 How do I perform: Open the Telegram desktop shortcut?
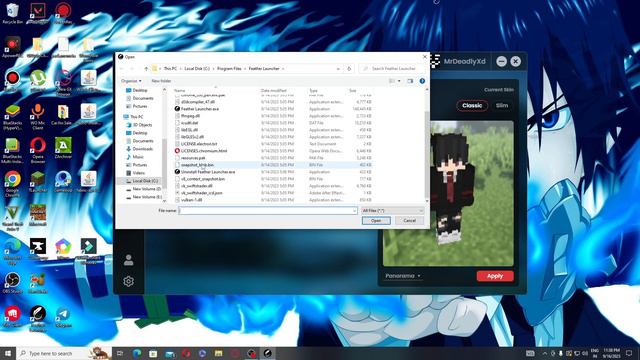click(x=63, y=316)
